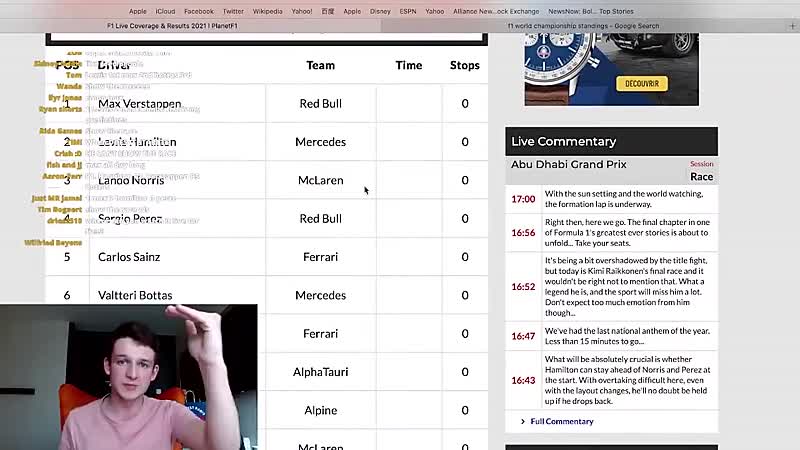This screenshot has height=450, width=800.
Task: Click the webcam video overlay
Action: click(128, 377)
